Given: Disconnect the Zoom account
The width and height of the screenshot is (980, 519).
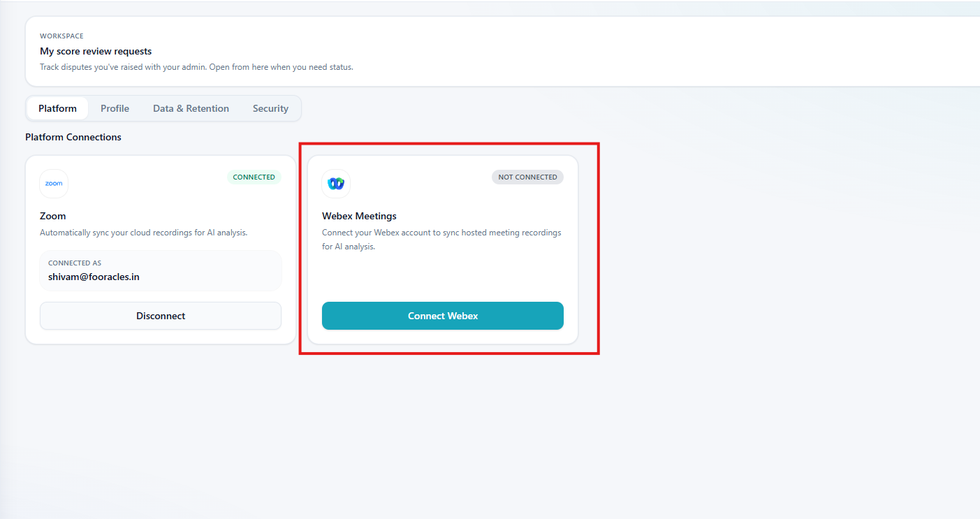Looking at the screenshot, I should (x=161, y=316).
